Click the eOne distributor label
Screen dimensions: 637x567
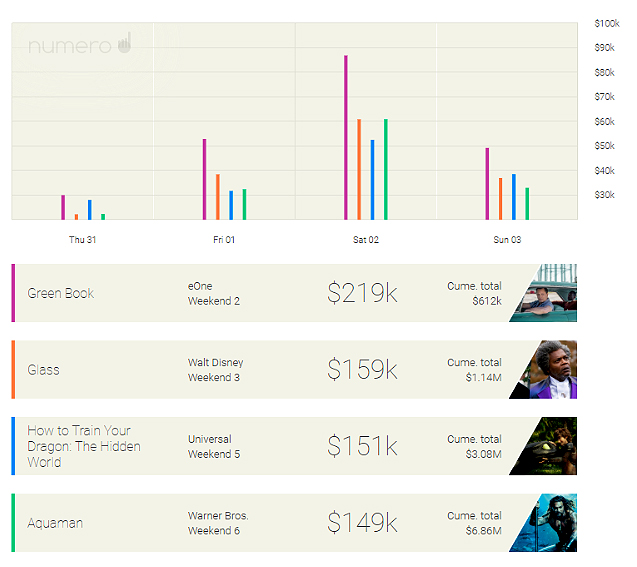pos(200,286)
